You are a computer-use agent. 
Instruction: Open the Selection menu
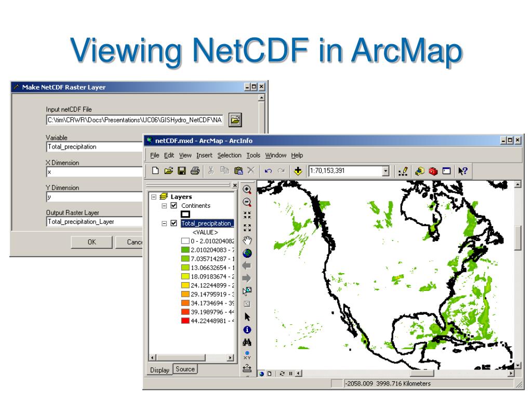(x=229, y=155)
